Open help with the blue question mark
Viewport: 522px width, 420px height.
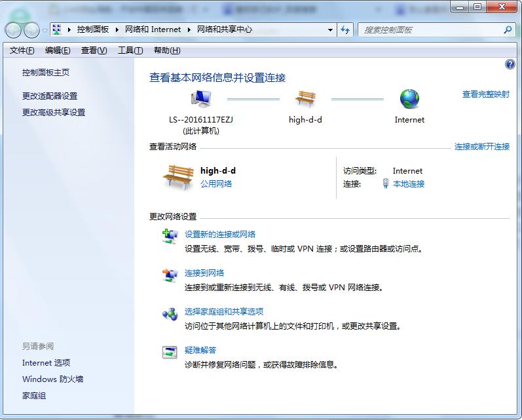(510, 64)
